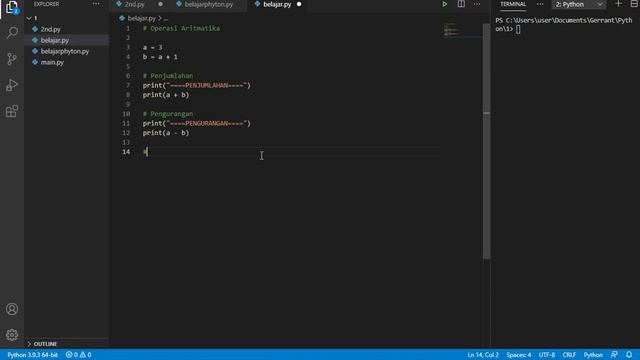This screenshot has height=360, width=640.
Task: Click the '# Pengurangan' comment
Action: tap(168, 114)
